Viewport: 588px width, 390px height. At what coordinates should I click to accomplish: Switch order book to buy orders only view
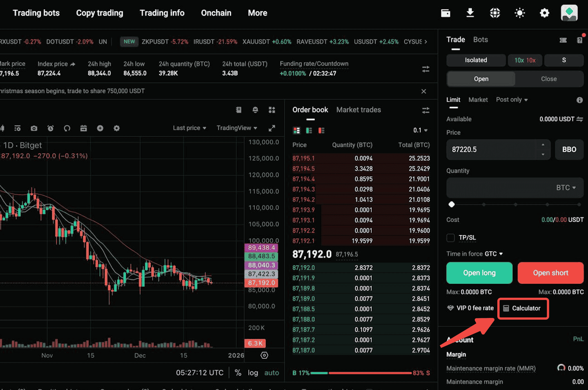pos(309,130)
